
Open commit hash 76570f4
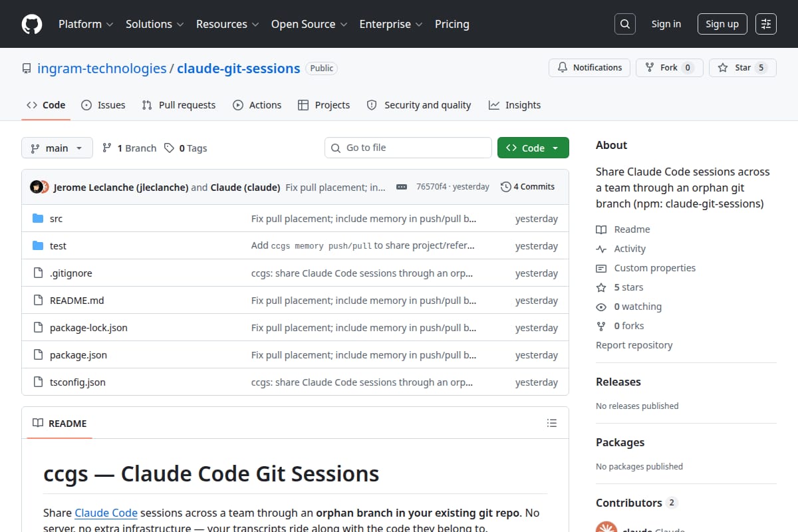[x=431, y=187]
